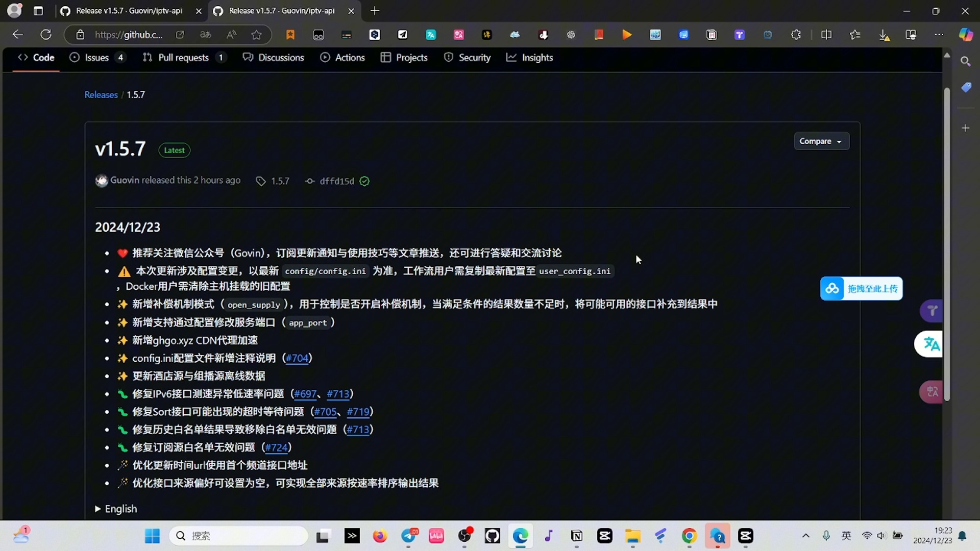The height and width of the screenshot is (551, 980).
Task: Go back with the browser back arrow
Action: 18,35
